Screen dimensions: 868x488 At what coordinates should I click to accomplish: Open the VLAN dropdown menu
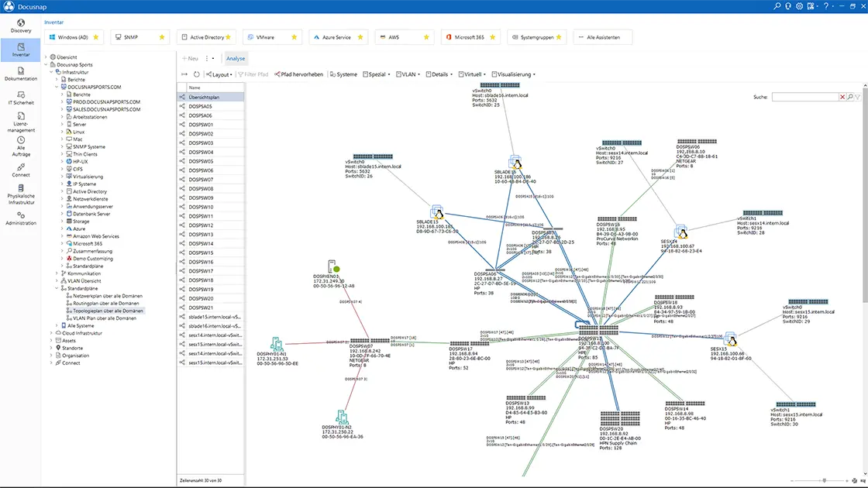click(408, 74)
